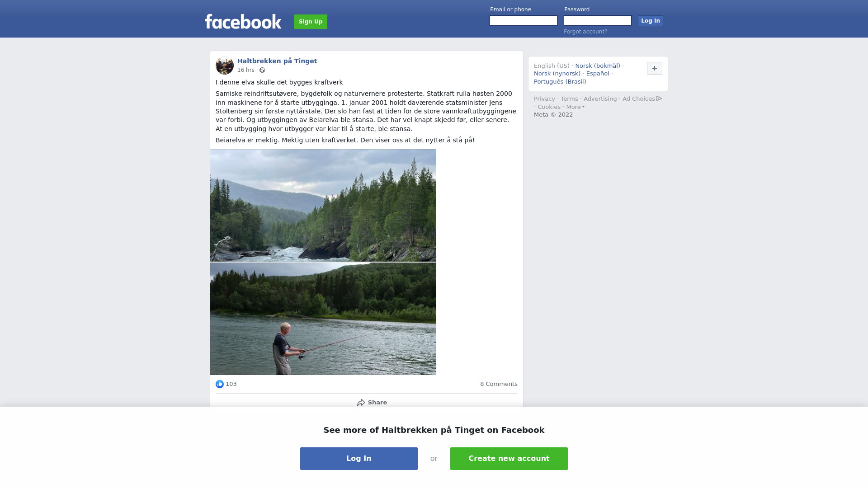Click the Facebook logo
868x488 pixels.
(243, 21)
